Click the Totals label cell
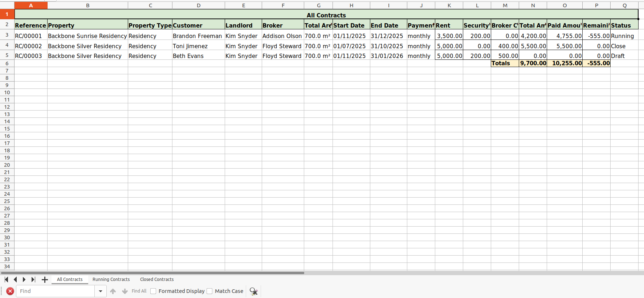The width and height of the screenshot is (644, 298). pyautogui.click(x=505, y=63)
